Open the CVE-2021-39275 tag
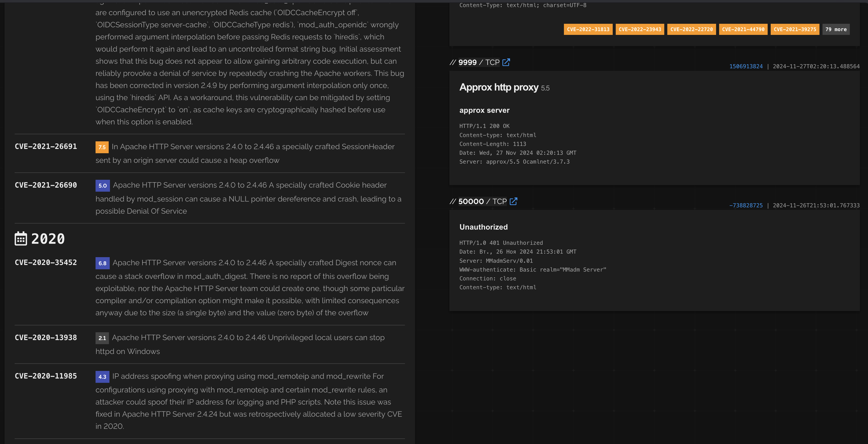 tap(794, 29)
